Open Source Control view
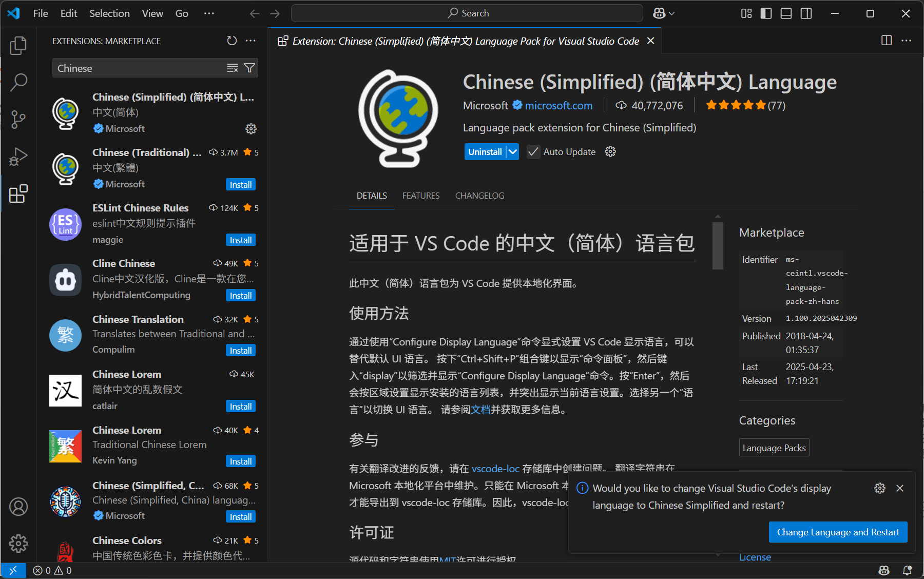The height and width of the screenshot is (579, 924). [18, 119]
